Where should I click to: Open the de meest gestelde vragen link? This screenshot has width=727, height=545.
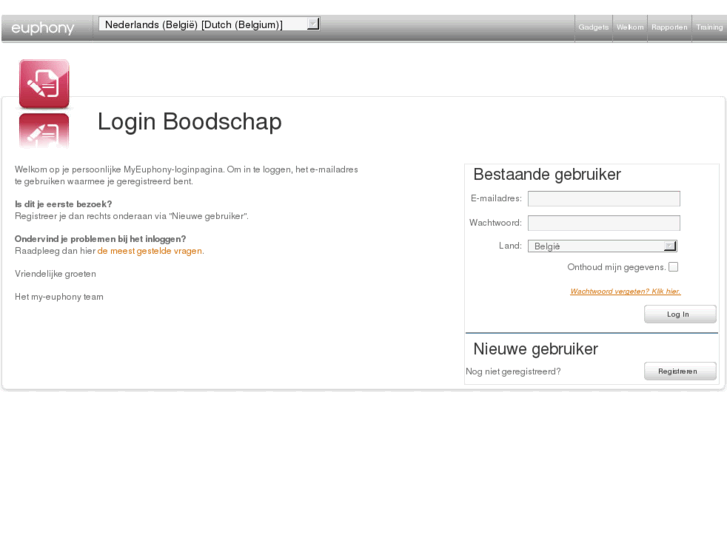click(150, 251)
